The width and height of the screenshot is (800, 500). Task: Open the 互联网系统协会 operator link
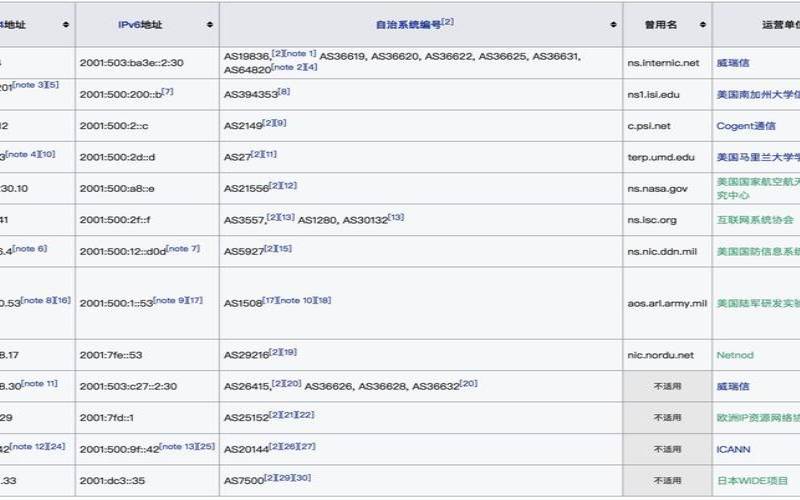(755, 220)
